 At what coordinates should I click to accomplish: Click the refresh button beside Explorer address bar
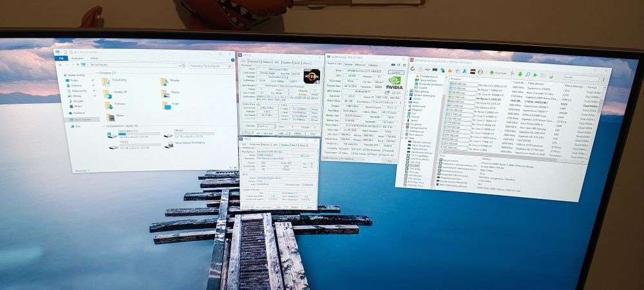click(184, 65)
